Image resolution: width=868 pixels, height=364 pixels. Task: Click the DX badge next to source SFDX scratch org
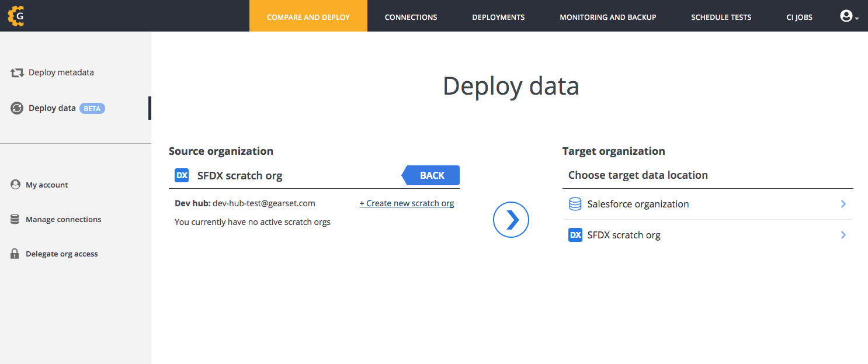pos(182,175)
